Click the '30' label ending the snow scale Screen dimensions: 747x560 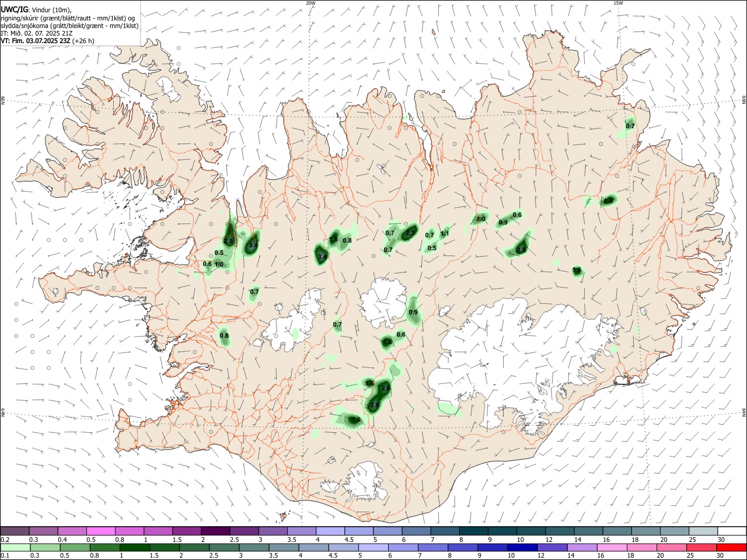(x=721, y=540)
